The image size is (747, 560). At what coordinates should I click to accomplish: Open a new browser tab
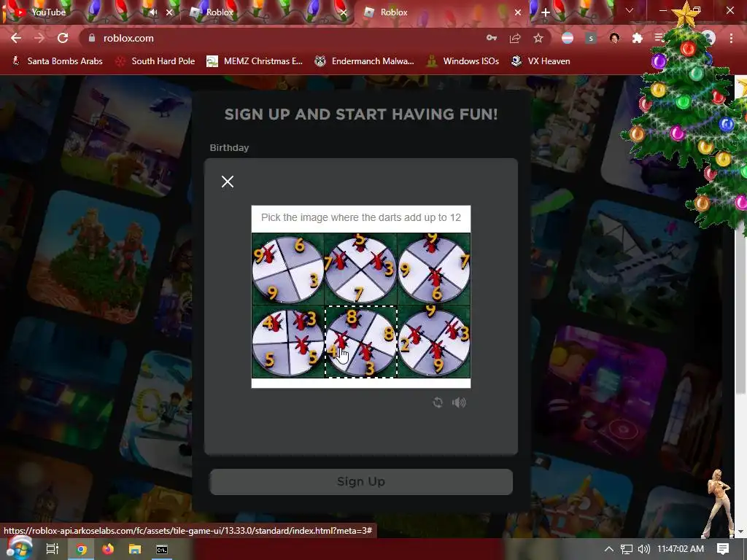click(x=546, y=12)
